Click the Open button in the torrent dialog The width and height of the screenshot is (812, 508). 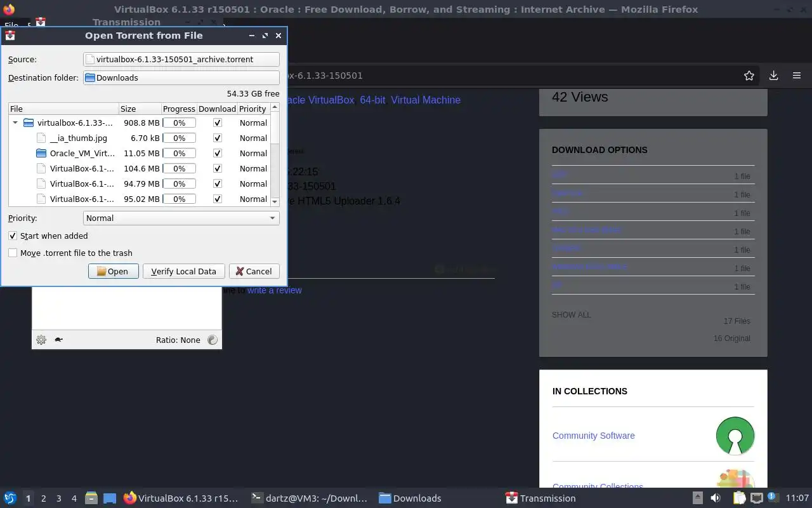coord(114,271)
